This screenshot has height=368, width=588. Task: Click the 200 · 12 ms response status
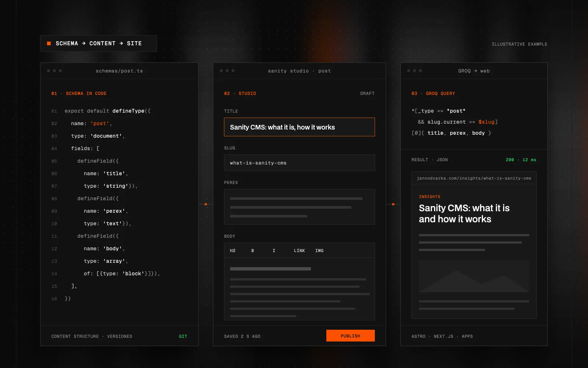521,160
